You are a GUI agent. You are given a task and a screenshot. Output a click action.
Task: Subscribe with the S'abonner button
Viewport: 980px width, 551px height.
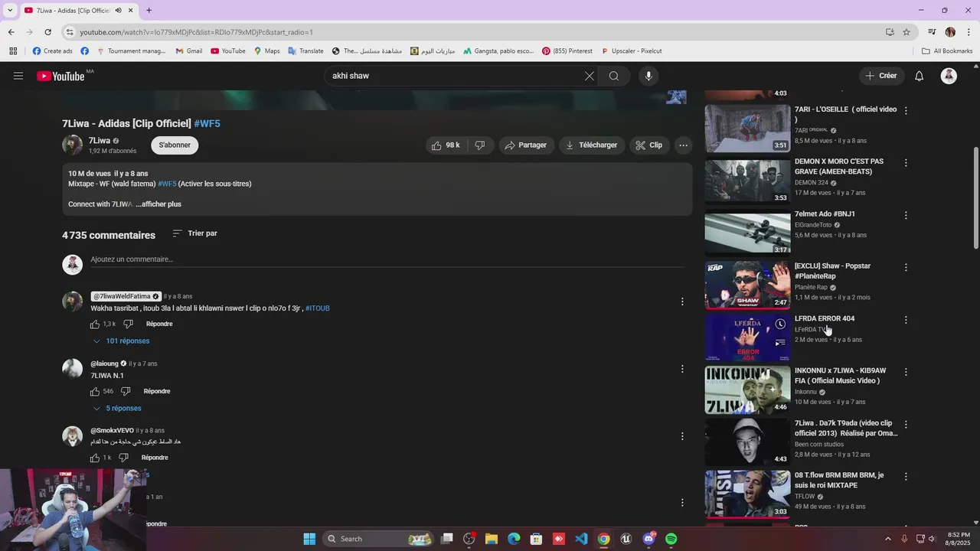[x=175, y=145]
